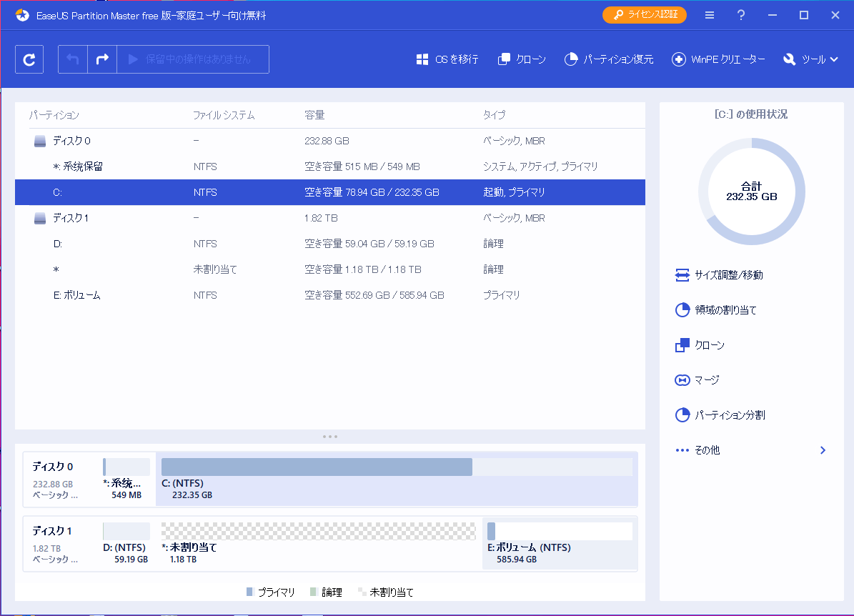Select the D: (NTFS) 59.19 GB block
Screen dimensions: 854x616
pos(126,543)
